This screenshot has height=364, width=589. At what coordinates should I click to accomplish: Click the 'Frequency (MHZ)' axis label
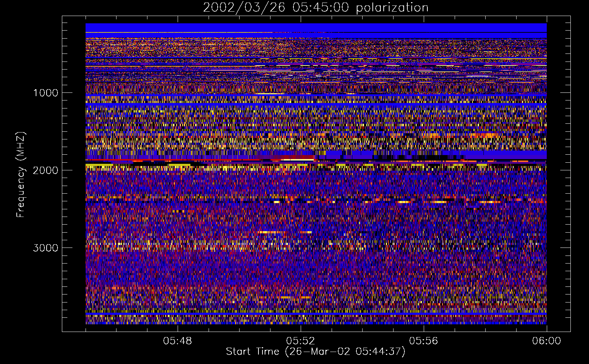(21, 175)
